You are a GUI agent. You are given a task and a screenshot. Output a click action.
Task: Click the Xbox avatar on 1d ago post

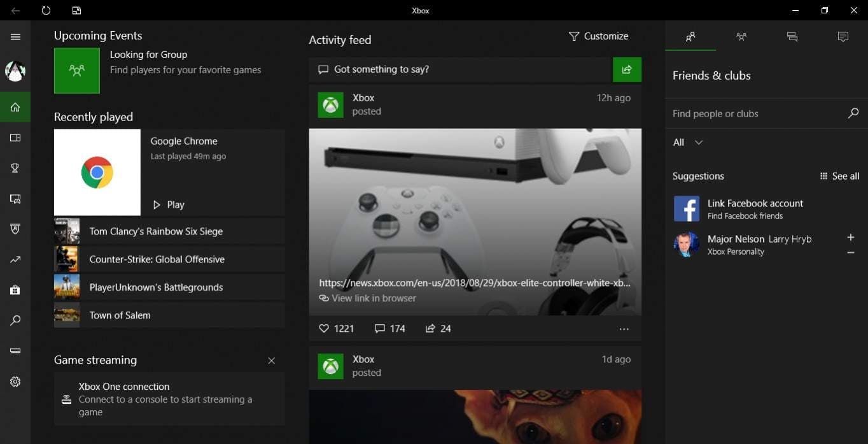330,366
